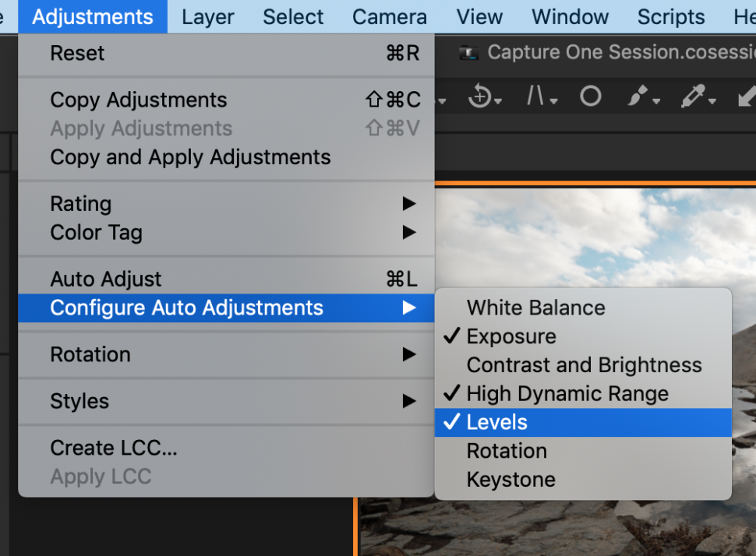Open the Camera menu

[389, 16]
